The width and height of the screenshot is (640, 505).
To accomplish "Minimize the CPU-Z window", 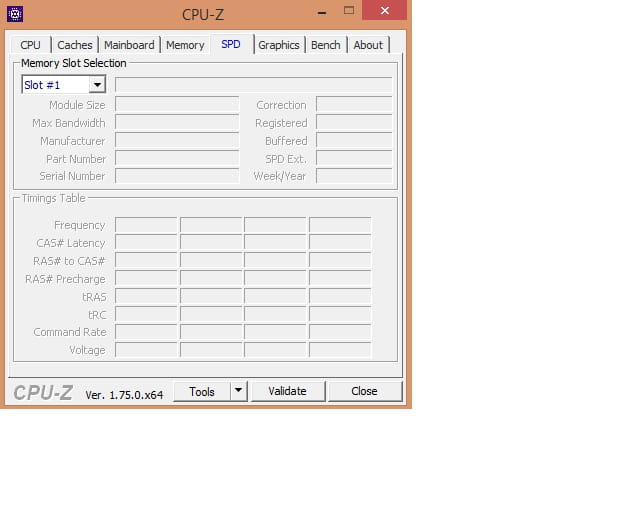I will 322,12.
